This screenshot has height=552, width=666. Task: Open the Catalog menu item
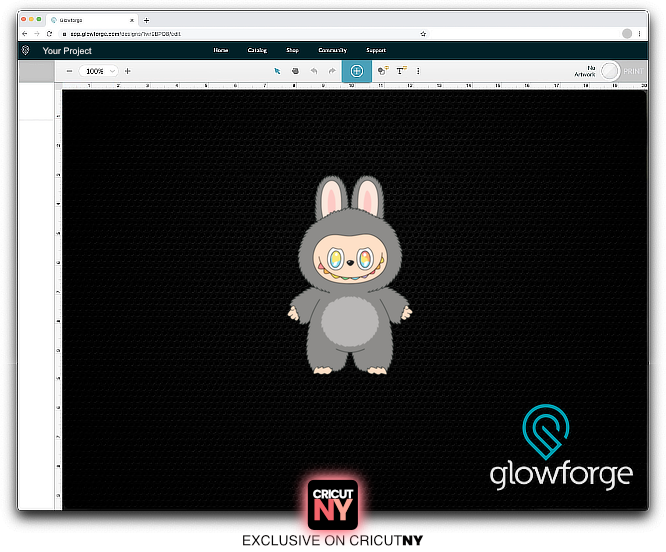click(257, 50)
